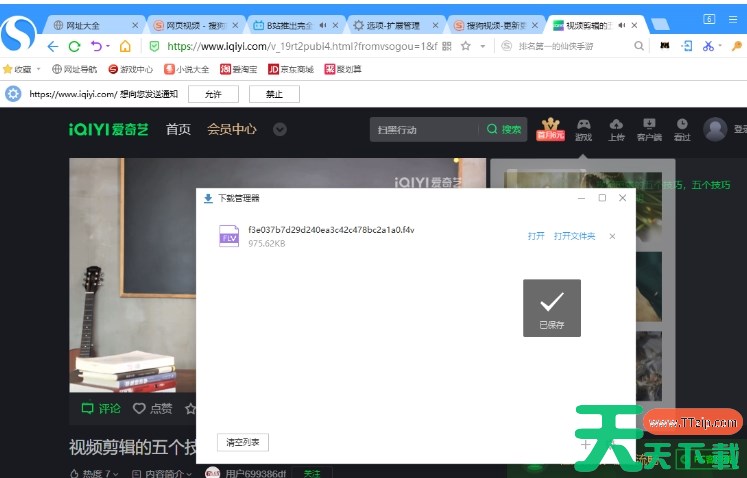Image resolution: width=747 pixels, height=478 pixels.
Task: Click 打开文件夹 to open download folder
Action: (x=574, y=236)
